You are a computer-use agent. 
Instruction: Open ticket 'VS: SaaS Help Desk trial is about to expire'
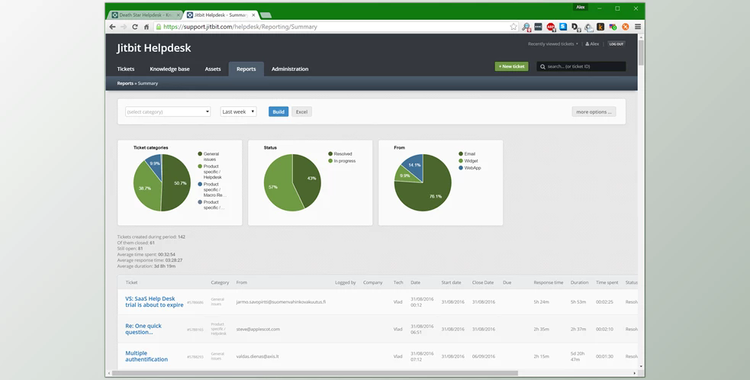(154, 302)
